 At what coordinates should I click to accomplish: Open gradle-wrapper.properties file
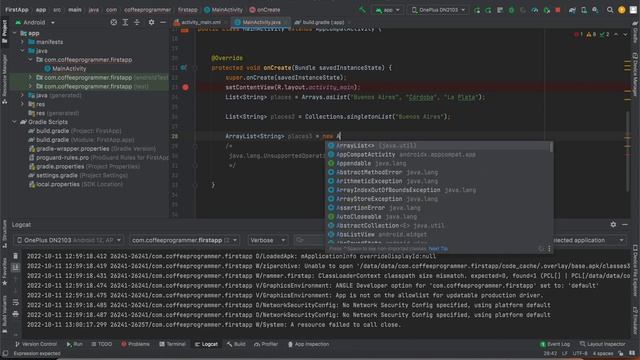pos(92,149)
